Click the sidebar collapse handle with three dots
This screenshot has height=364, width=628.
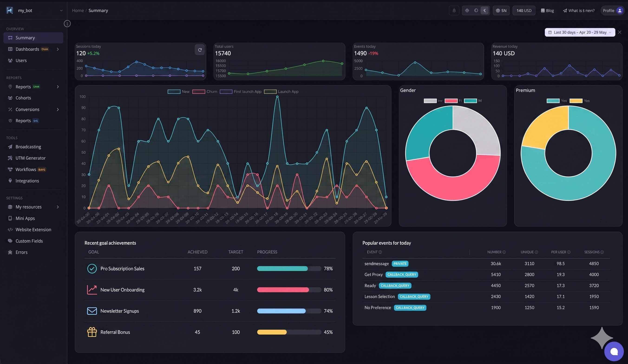point(67,24)
